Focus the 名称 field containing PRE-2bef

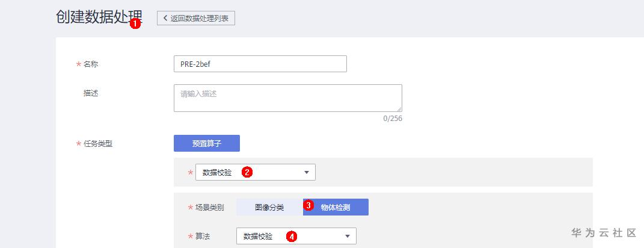pyautogui.click(x=260, y=64)
